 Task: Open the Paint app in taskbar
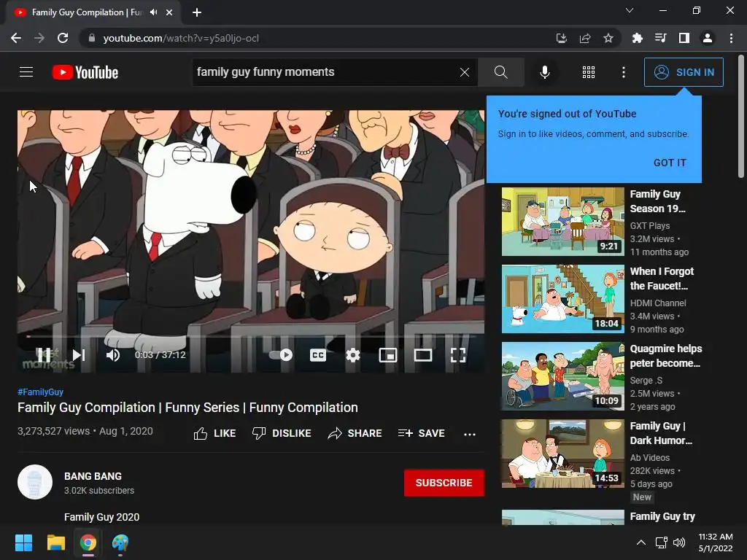coord(120,542)
